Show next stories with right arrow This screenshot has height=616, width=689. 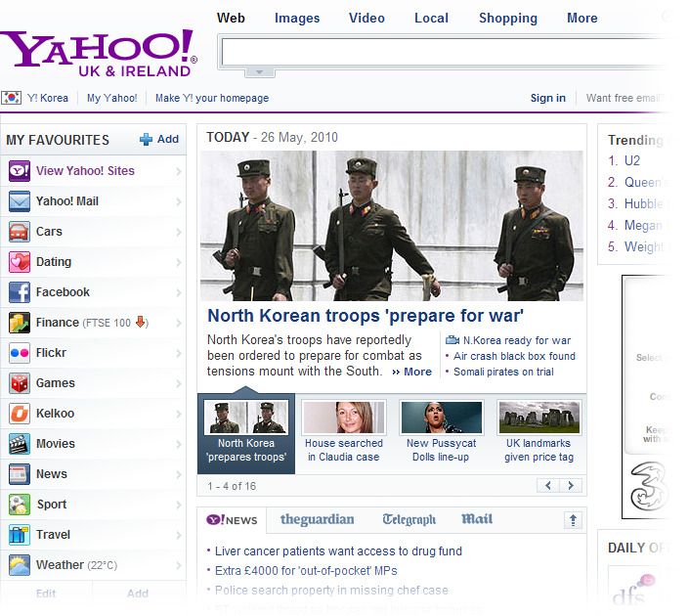(x=571, y=485)
